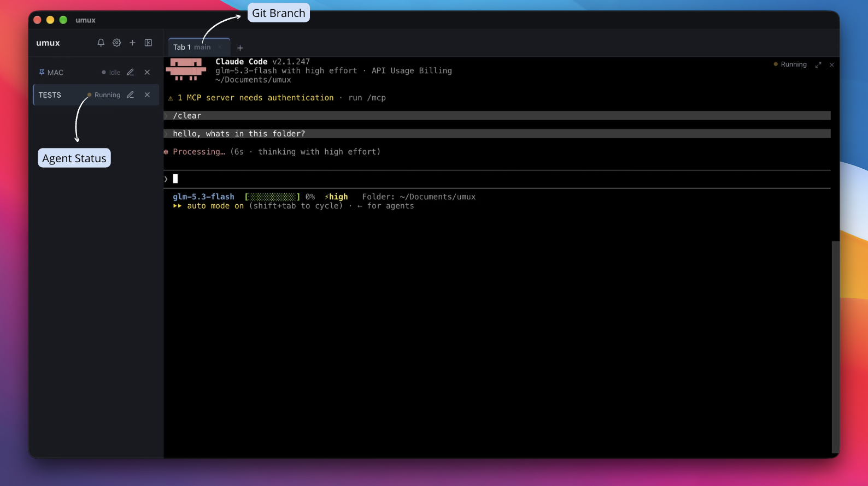The height and width of the screenshot is (486, 868).
Task: Rename the MAC session with the pencil
Action: point(130,72)
